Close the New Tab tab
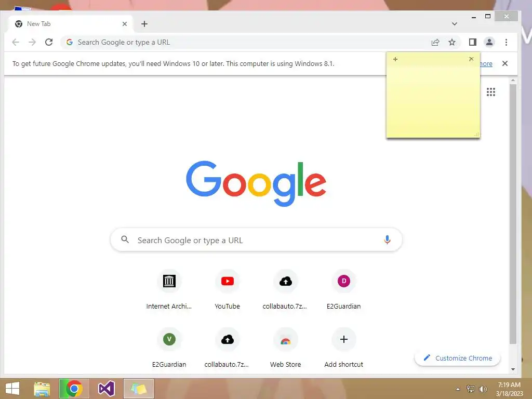532x399 pixels. click(125, 24)
